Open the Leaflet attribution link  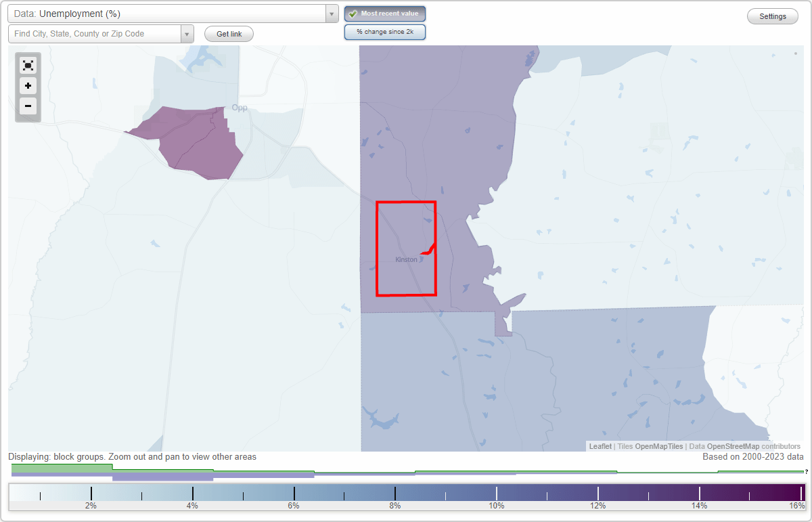(x=600, y=446)
